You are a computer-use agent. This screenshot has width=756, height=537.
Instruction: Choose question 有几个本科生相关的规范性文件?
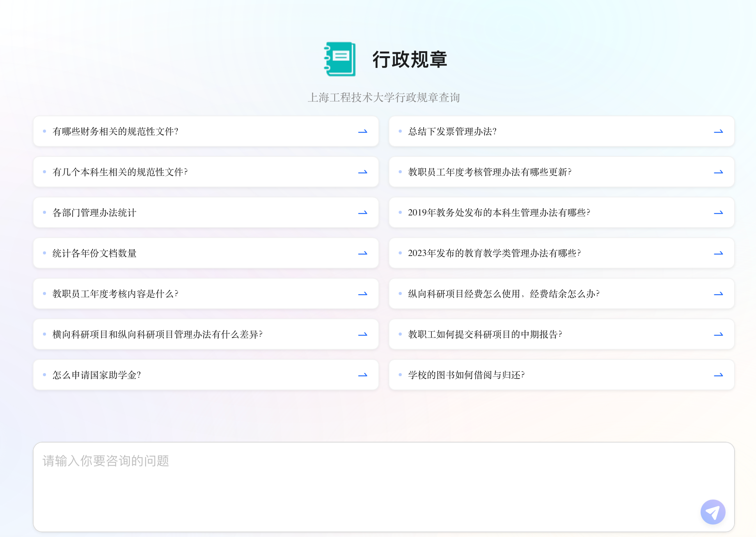206,172
